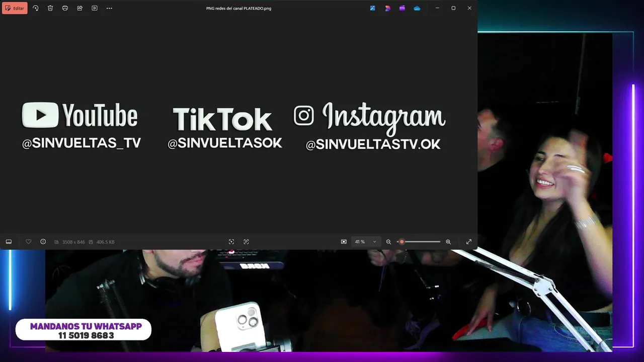Open the purple app icon in title bar
Viewport: 644px width, 362px height.
tap(402, 8)
